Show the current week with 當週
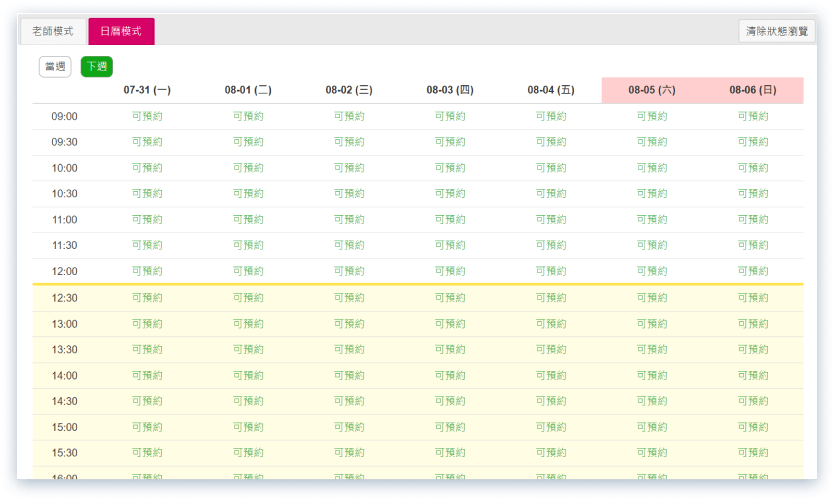Viewport: 834px width, 501px height. 55,67
